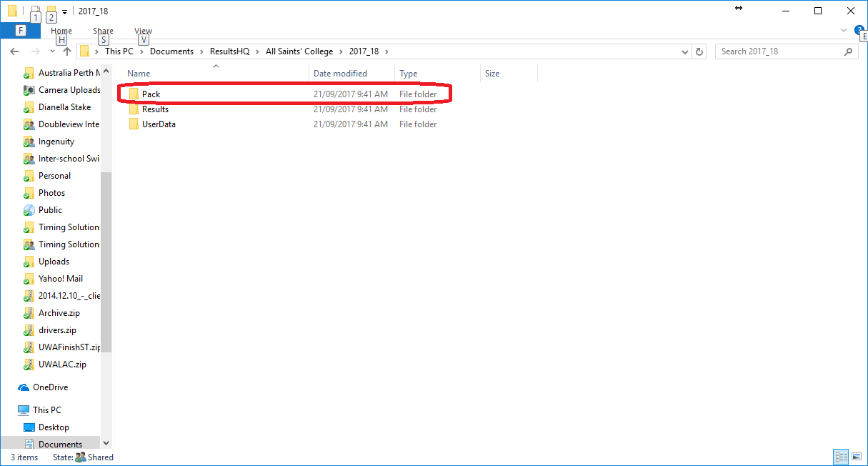Expand chevron after 2017_18 breadcrumb
Screen dimensions: 868x466
point(386,51)
